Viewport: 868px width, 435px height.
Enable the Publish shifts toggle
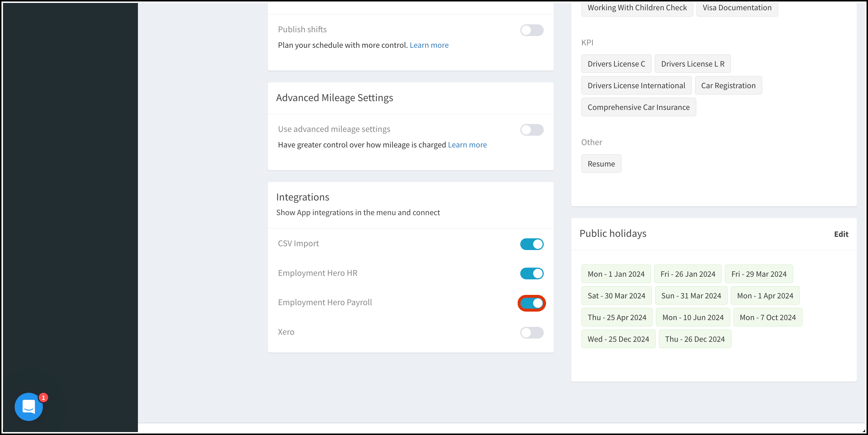pyautogui.click(x=531, y=30)
